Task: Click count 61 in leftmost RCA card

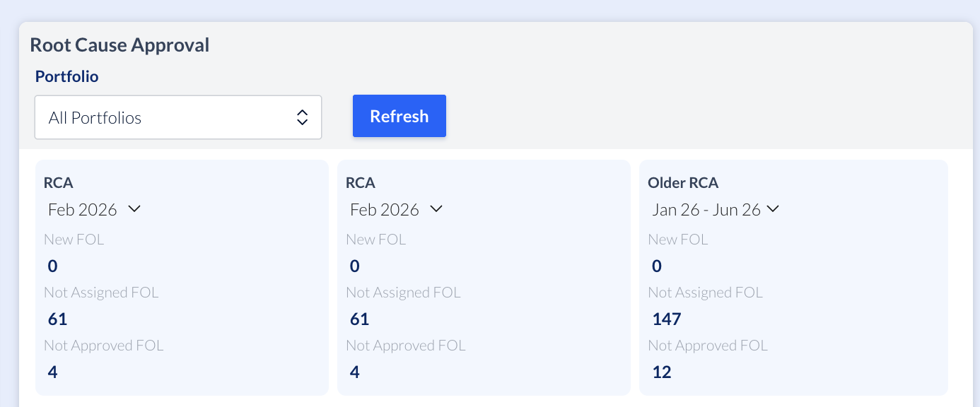Action: tap(57, 319)
